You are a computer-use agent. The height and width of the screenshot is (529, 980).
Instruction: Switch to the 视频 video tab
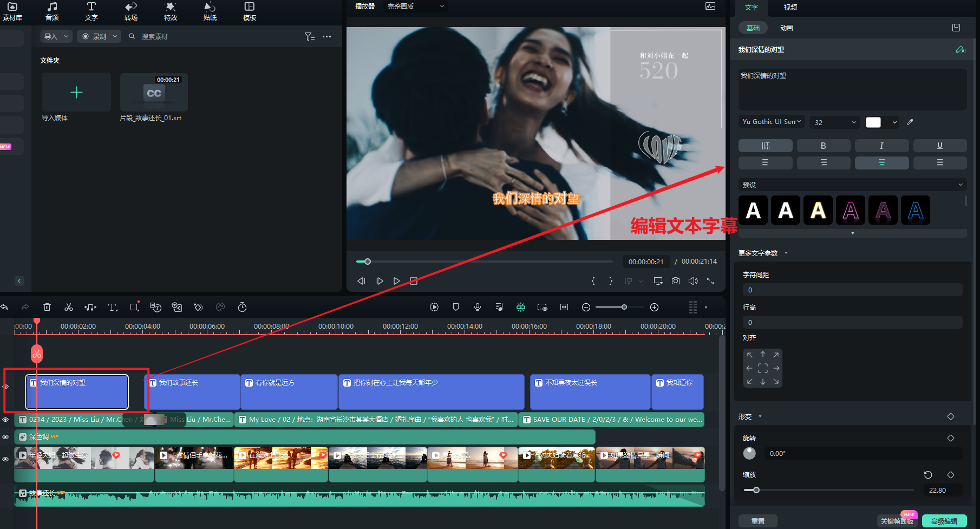[790, 8]
